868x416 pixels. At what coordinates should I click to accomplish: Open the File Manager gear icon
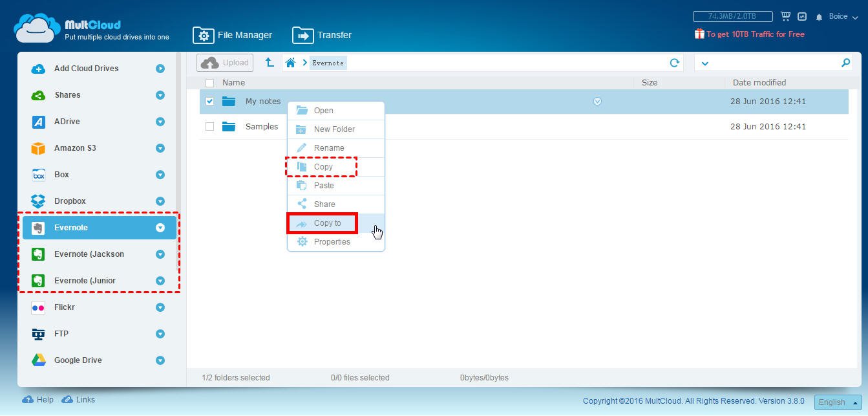203,35
